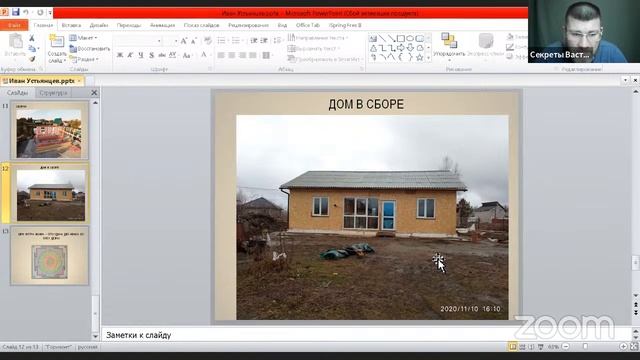The image size is (640, 360).
Task: Select the rectangle shape in shapes gallery
Action: click(x=401, y=38)
